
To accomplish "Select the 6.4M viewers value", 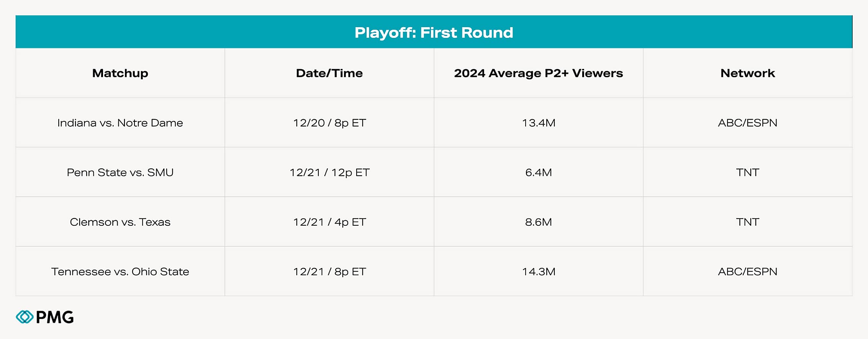I will coord(538,173).
